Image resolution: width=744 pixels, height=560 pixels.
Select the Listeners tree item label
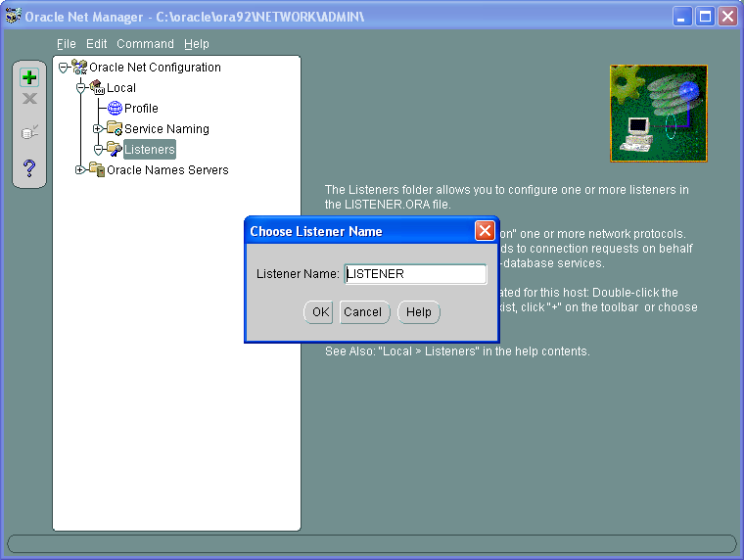pos(150,149)
